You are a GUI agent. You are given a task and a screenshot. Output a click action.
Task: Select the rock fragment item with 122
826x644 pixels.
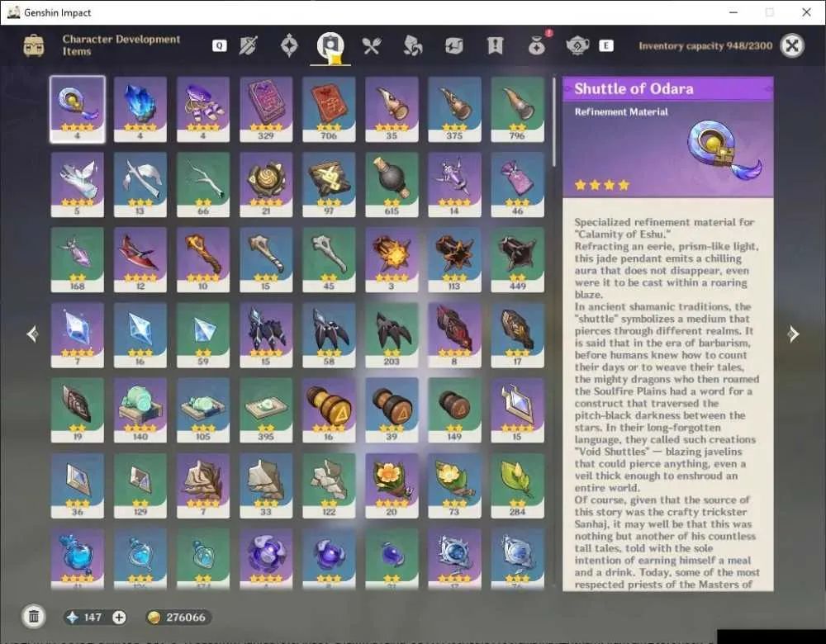coord(329,485)
